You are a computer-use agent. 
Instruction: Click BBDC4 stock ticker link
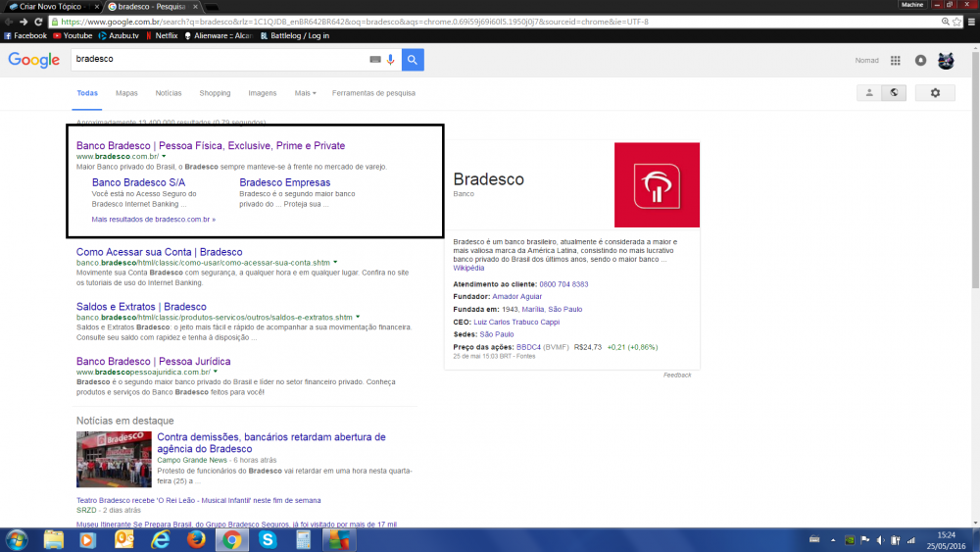click(529, 347)
